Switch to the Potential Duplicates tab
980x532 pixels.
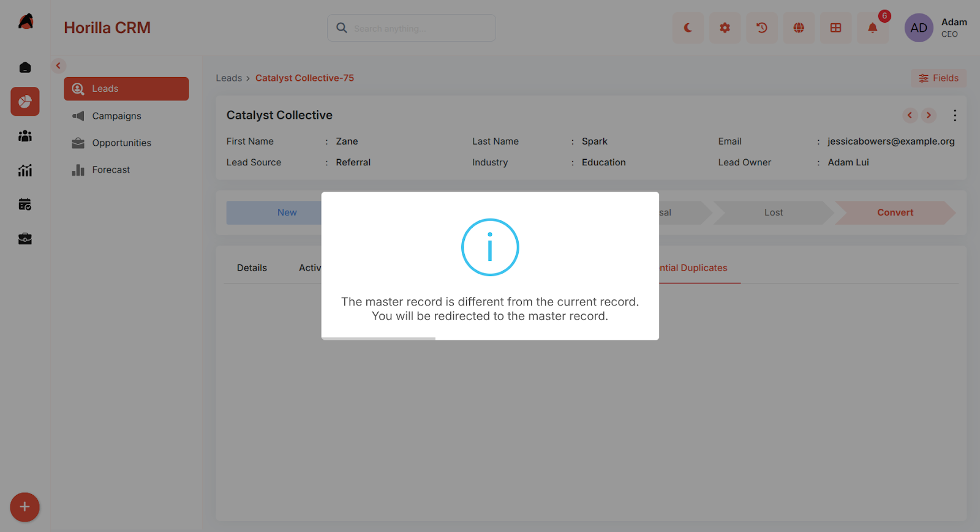coord(693,268)
